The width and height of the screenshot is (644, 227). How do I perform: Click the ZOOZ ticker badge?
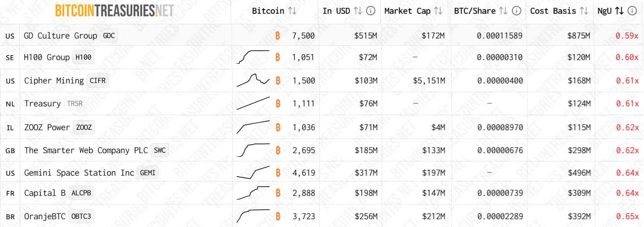[x=84, y=127]
